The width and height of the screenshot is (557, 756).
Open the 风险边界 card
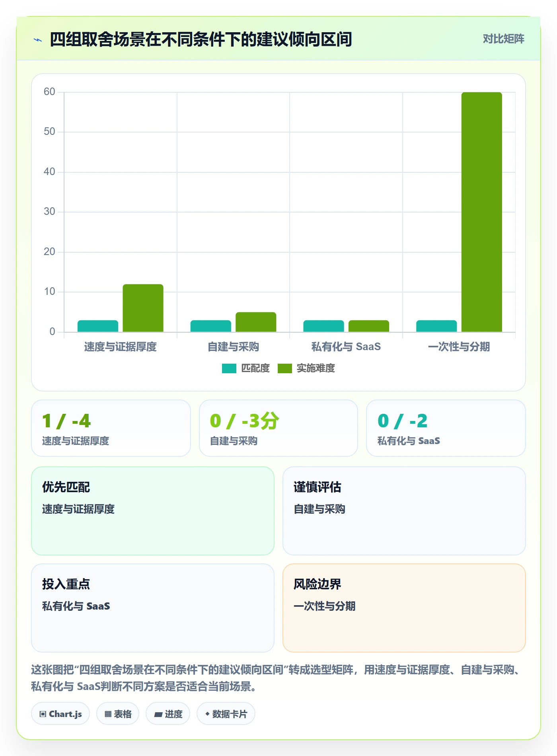click(x=404, y=608)
